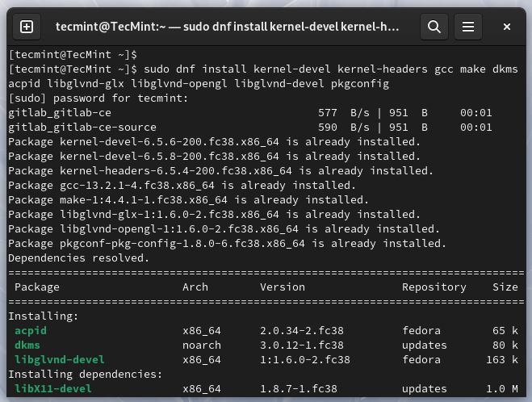Open the terminal search tool
This screenshot has height=402, width=532.
pos(434,27)
